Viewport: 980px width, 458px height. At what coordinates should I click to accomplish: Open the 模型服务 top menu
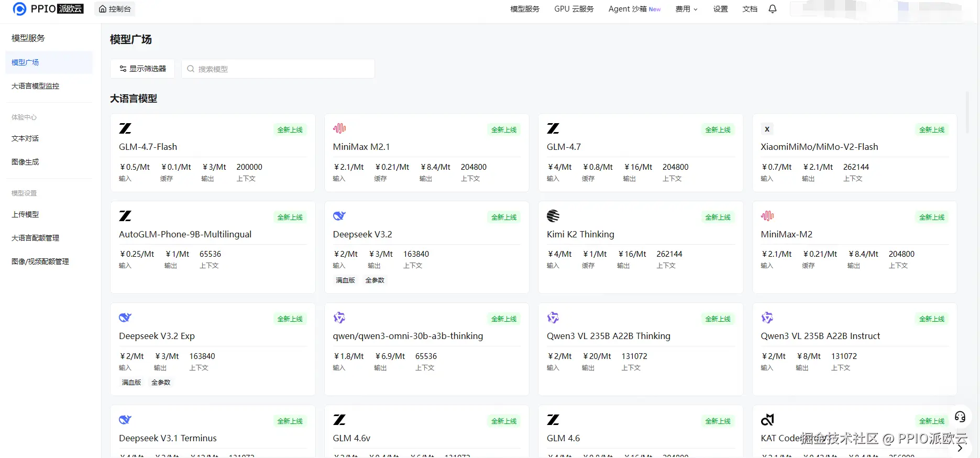point(525,9)
